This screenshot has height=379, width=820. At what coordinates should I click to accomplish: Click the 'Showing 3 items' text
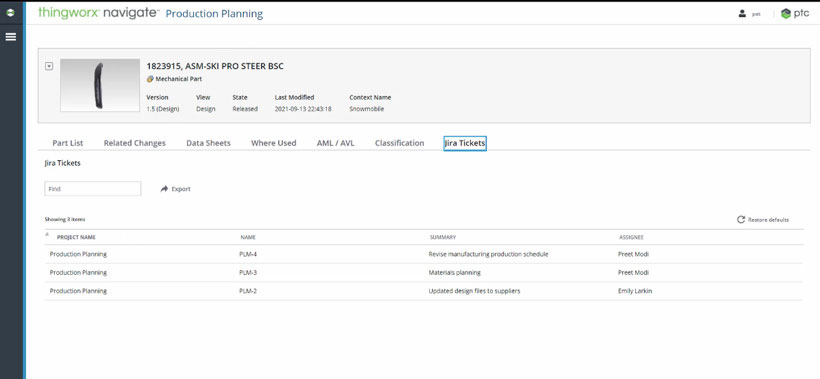[65, 220]
